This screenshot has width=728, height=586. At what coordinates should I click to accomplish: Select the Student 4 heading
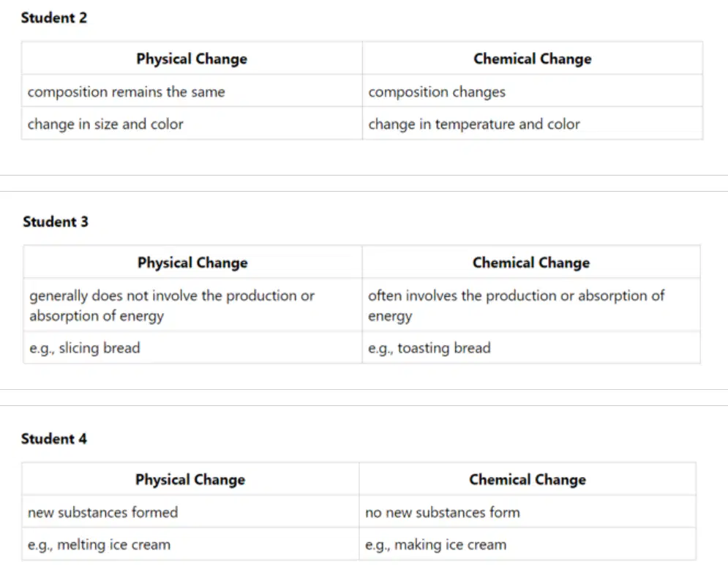pos(54,439)
